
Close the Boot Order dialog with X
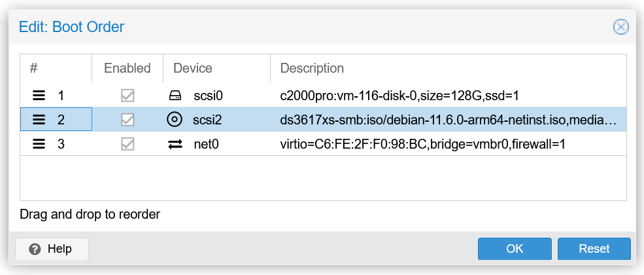[620, 27]
